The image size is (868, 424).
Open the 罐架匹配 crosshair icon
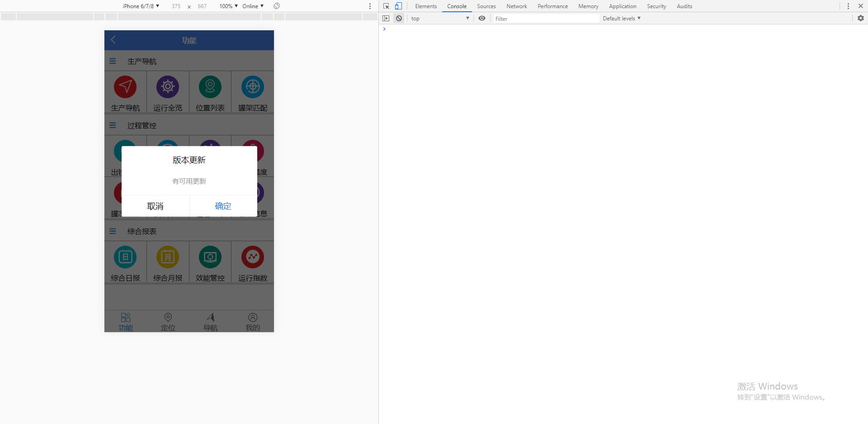point(253,87)
